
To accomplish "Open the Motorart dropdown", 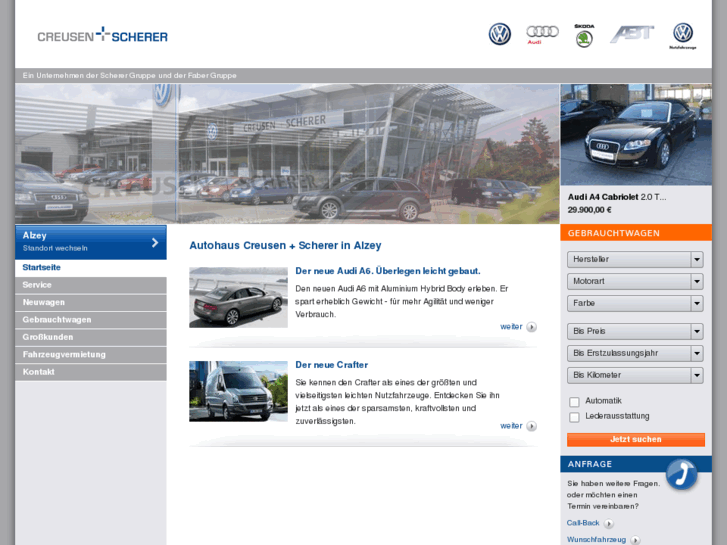I will click(x=635, y=281).
